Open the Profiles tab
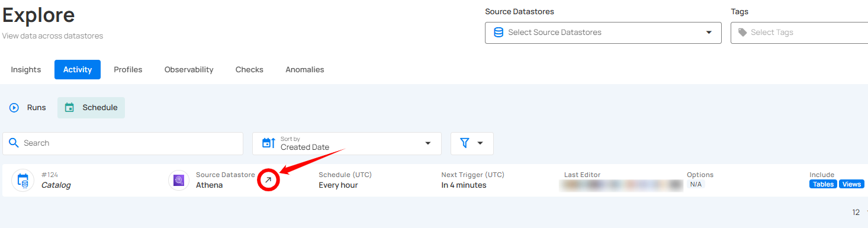This screenshot has height=228, width=868. click(128, 69)
